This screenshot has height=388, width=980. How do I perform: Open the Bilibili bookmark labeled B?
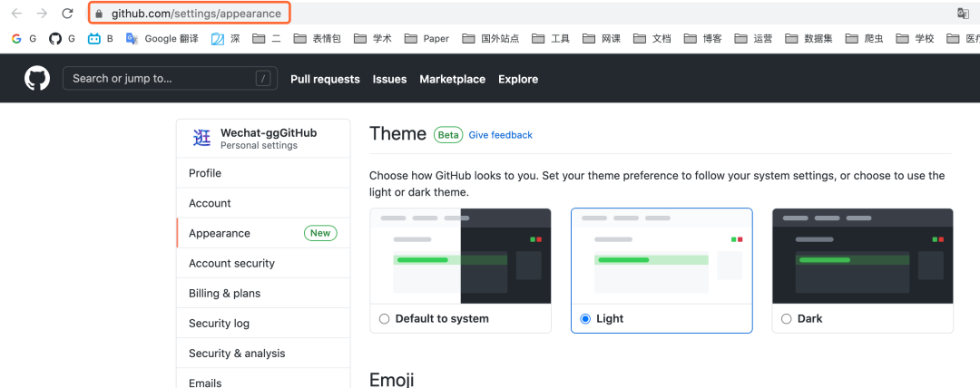pos(101,39)
